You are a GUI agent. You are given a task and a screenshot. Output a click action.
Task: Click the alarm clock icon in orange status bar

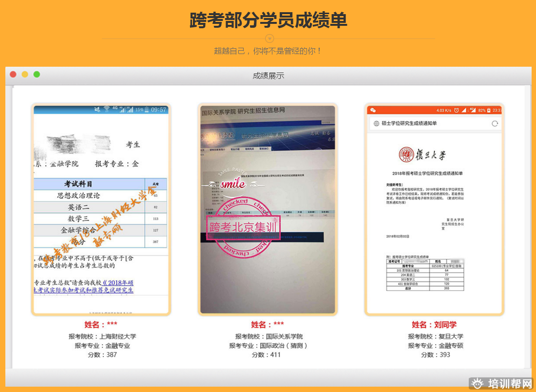(x=456, y=110)
